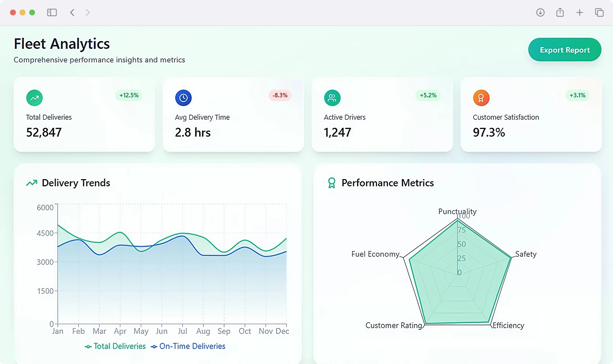Viewport: 613px width, 364px height.
Task: Click the 2.8 hrs value
Action: (x=193, y=133)
